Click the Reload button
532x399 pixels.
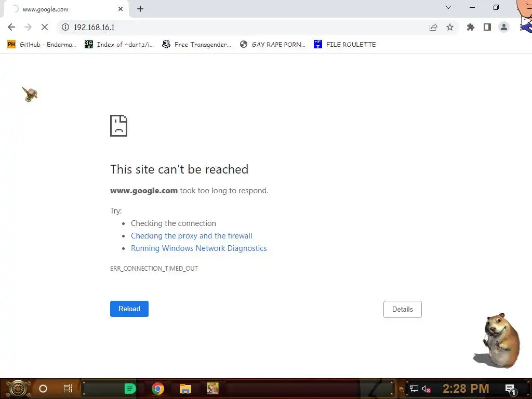129,309
